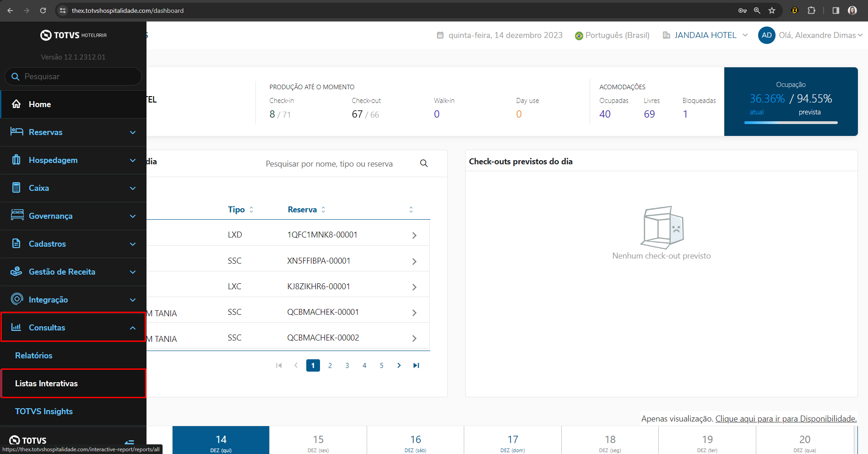Open the Gestão de Receita icon
Image resolution: width=868 pixels, height=454 pixels.
(x=16, y=271)
